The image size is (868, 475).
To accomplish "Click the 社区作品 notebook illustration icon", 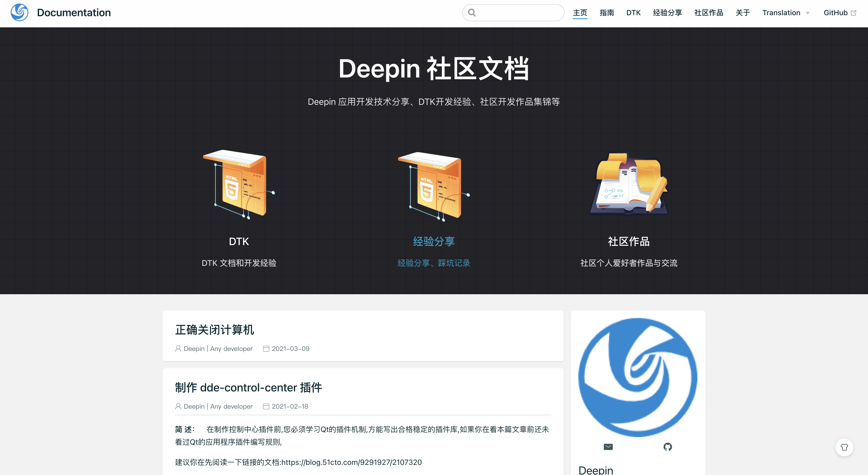I will coord(629,184).
